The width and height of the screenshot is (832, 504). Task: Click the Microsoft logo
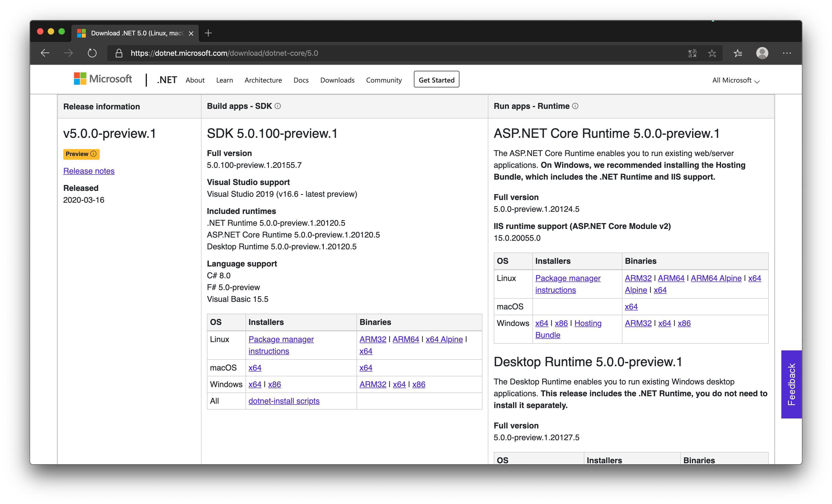[x=103, y=79]
